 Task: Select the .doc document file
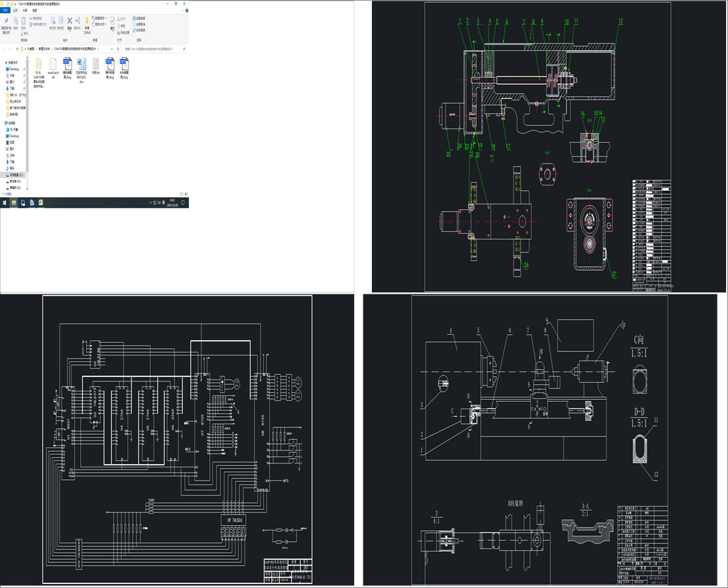(82, 70)
